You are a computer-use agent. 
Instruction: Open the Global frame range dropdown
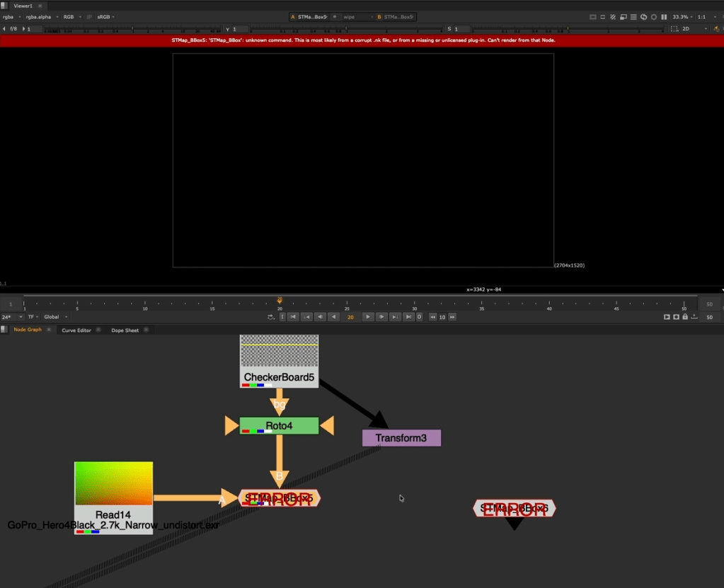tap(56, 317)
